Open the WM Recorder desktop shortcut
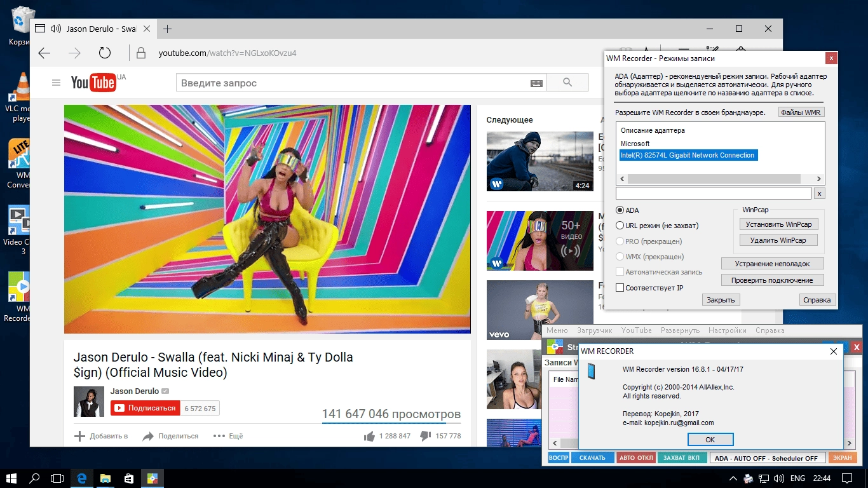The width and height of the screenshot is (868, 488). tap(18, 297)
